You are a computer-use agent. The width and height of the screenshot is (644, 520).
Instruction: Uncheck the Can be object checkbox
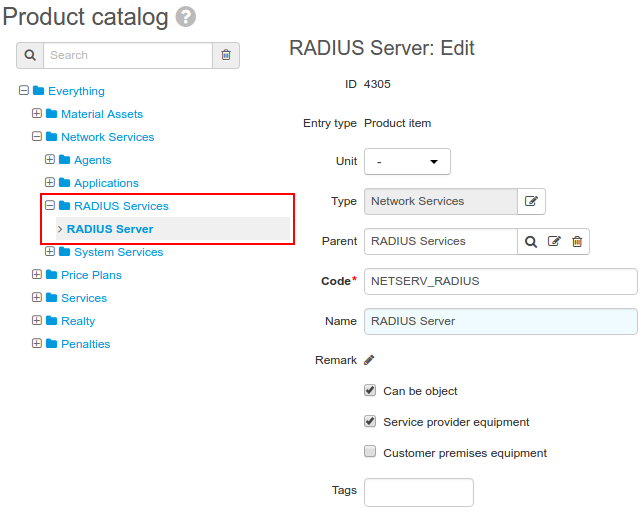point(370,390)
